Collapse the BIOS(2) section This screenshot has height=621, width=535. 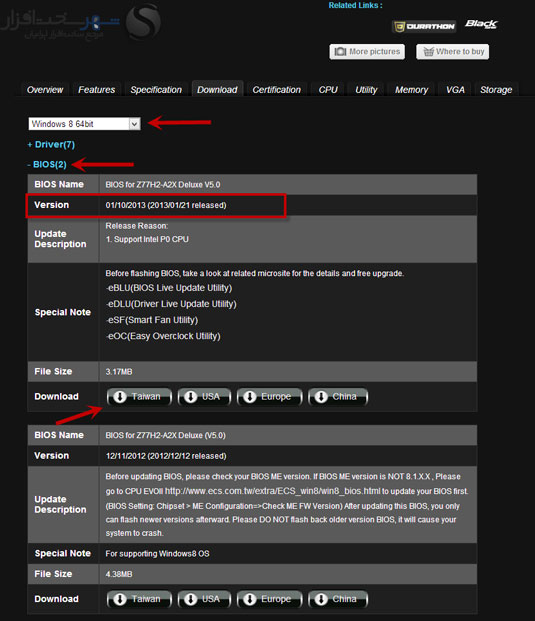[x=47, y=164]
